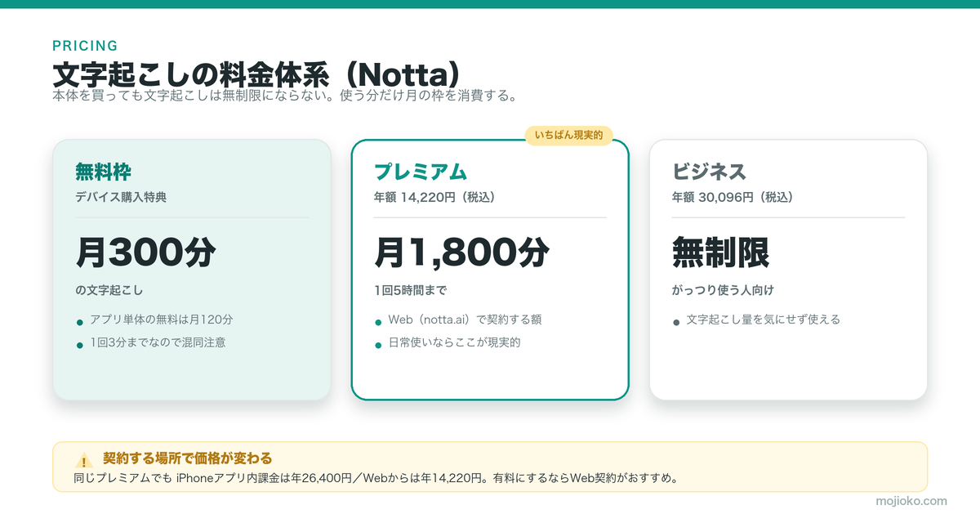Click the 'PRICING' label
The width and height of the screenshot is (980, 523).
coord(85,46)
